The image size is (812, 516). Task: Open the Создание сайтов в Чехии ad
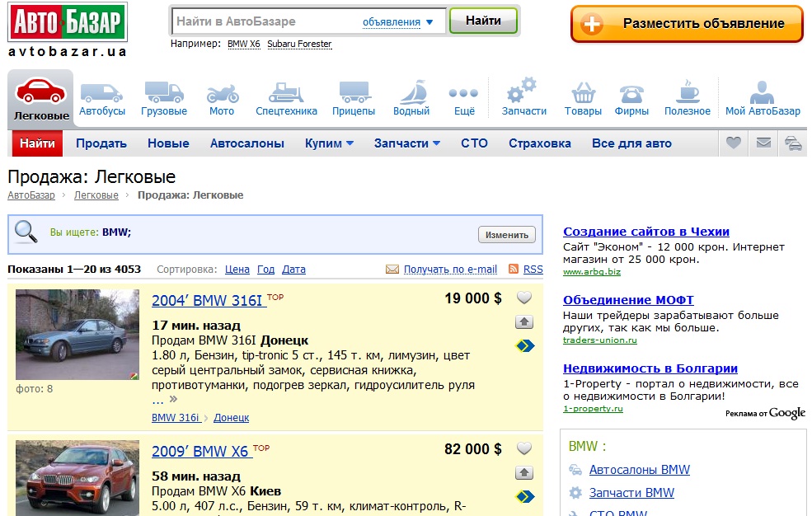(646, 232)
